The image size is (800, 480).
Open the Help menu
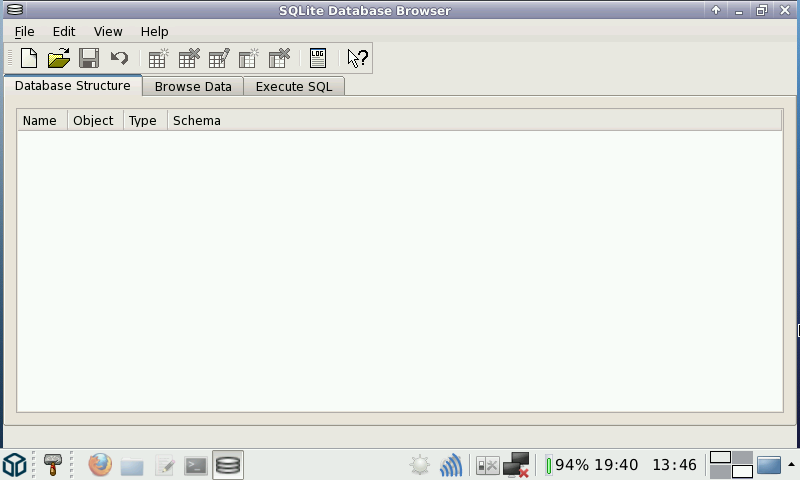[154, 32]
